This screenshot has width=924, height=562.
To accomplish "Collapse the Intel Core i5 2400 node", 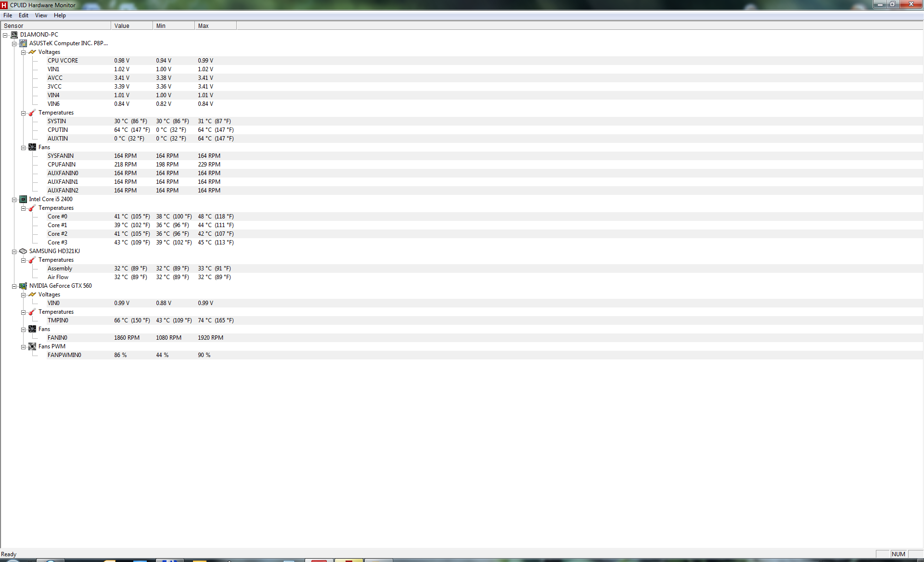I will click(x=14, y=200).
